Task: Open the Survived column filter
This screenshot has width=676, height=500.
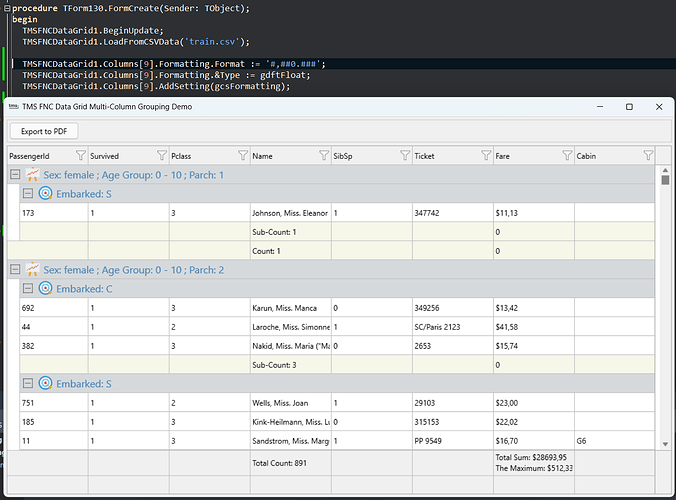Action: pos(162,155)
